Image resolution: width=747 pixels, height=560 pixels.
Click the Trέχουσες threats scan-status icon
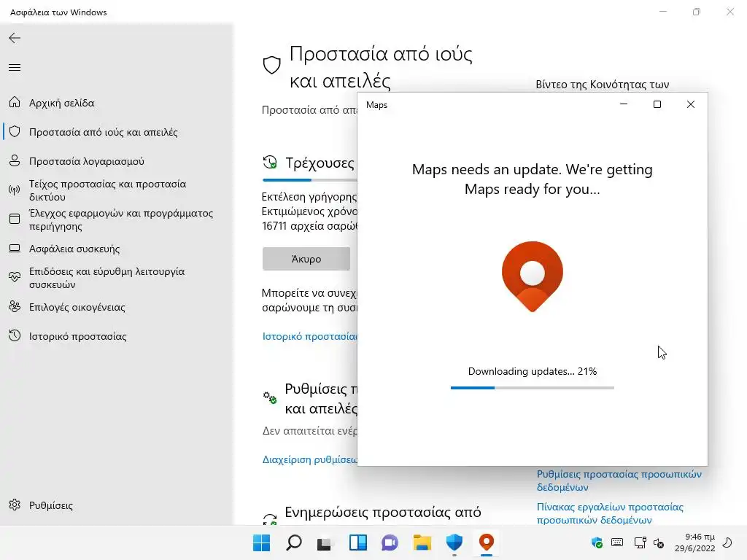pos(270,163)
